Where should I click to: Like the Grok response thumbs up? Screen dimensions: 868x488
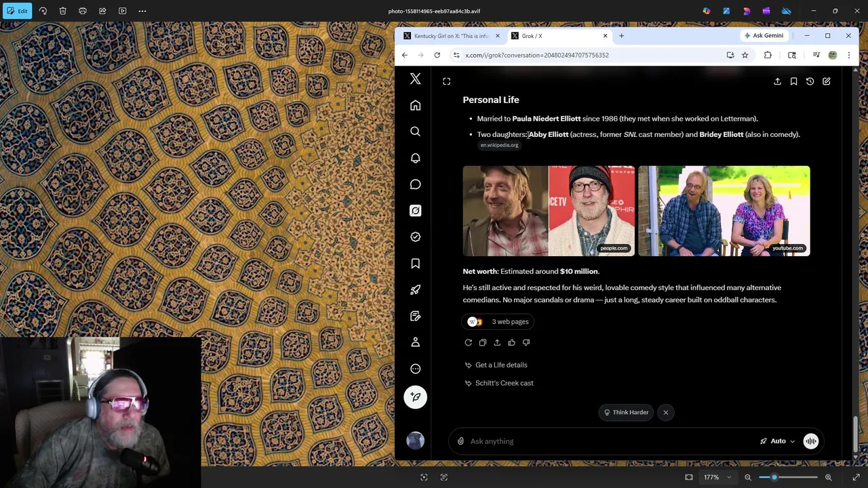512,343
